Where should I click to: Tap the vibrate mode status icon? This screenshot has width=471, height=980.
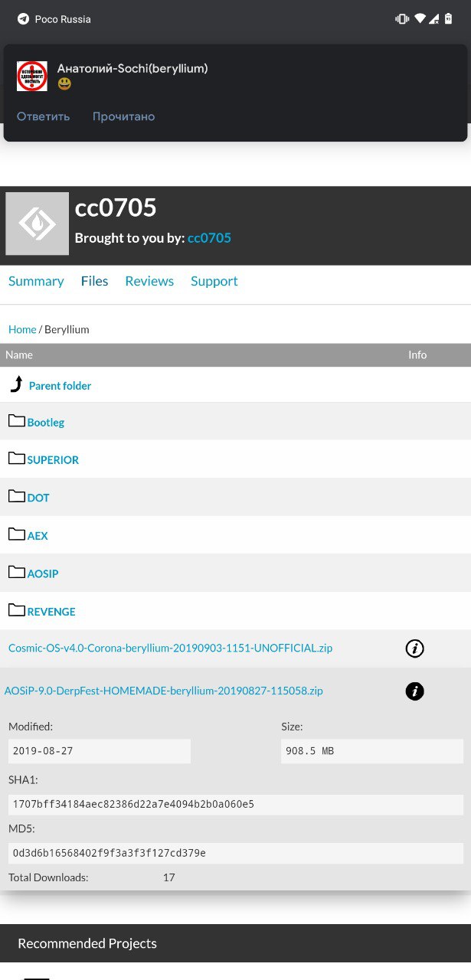(402, 19)
